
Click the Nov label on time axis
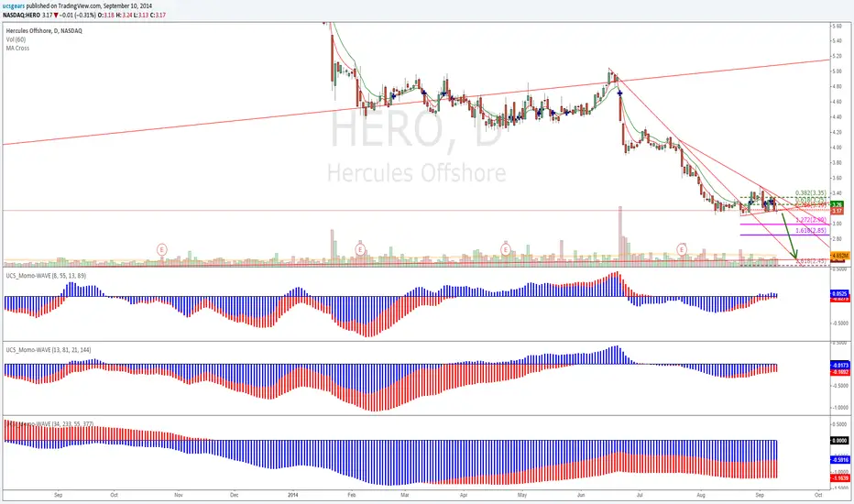178,495
